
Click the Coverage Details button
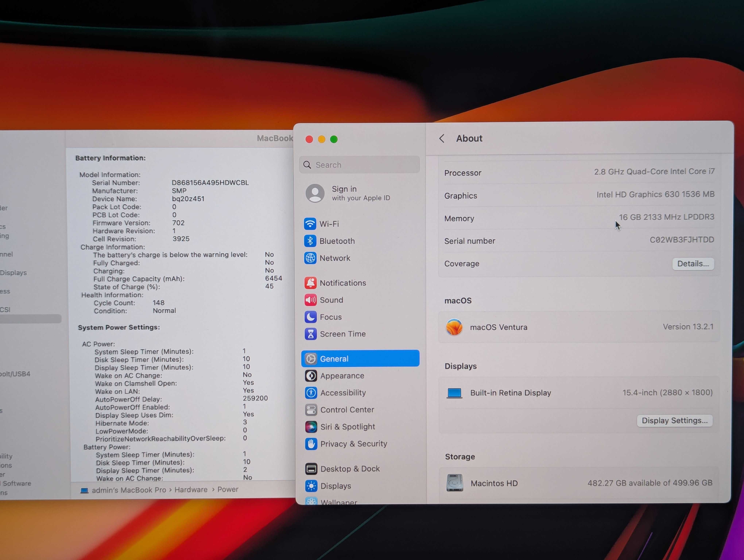pos(693,264)
